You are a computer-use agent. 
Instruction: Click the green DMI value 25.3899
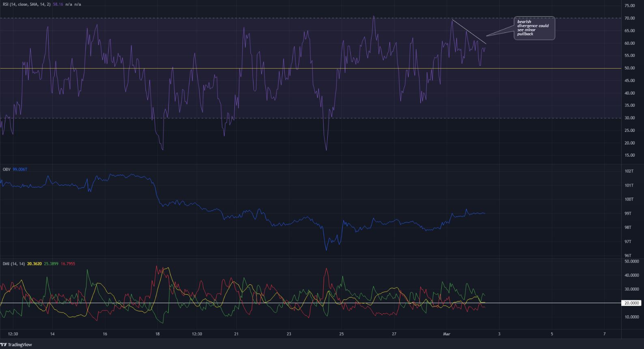51,264
